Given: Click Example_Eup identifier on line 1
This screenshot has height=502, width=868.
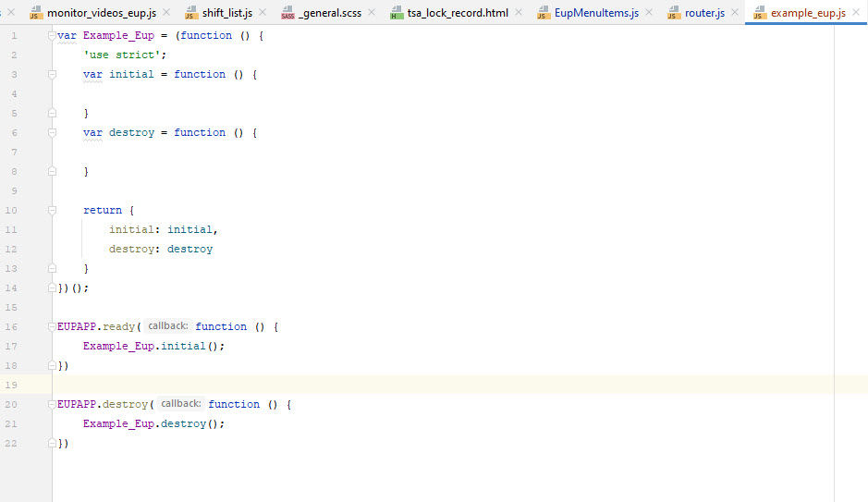Looking at the screenshot, I should pos(118,35).
